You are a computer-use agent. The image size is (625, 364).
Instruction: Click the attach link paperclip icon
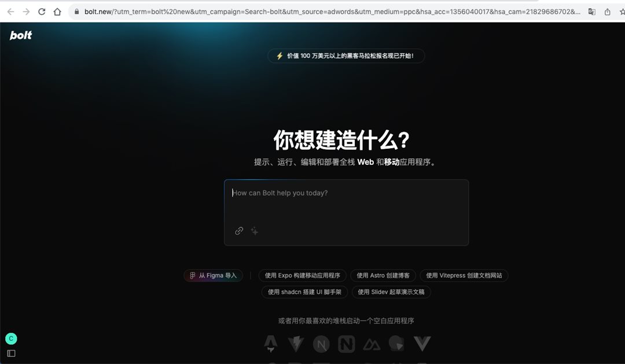coord(239,231)
